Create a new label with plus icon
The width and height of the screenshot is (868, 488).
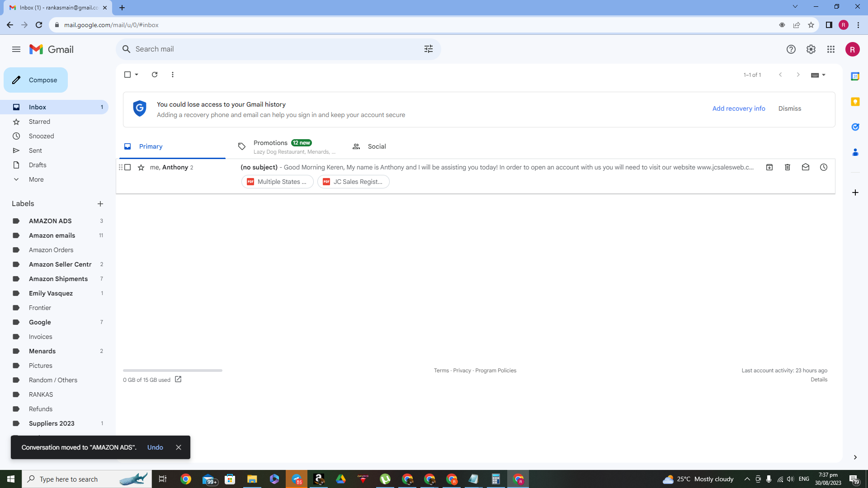pyautogui.click(x=100, y=204)
